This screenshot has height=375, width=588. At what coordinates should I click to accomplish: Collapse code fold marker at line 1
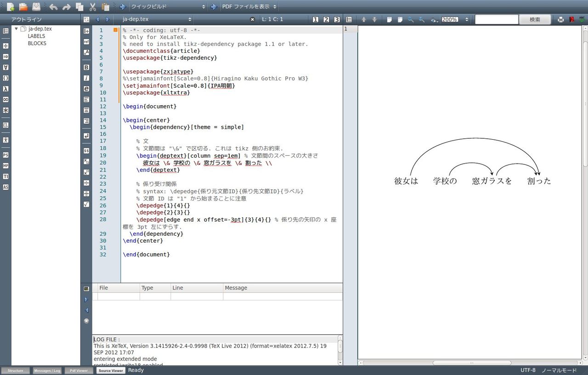coord(116,30)
